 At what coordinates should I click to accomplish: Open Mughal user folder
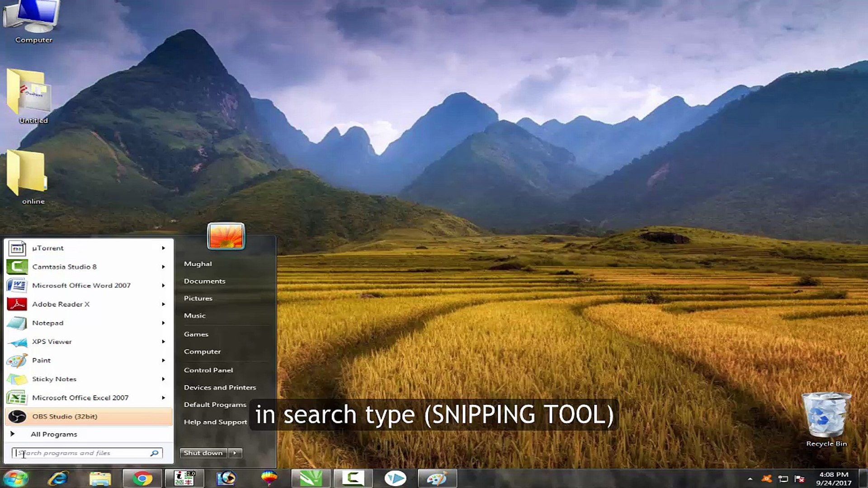(x=198, y=264)
